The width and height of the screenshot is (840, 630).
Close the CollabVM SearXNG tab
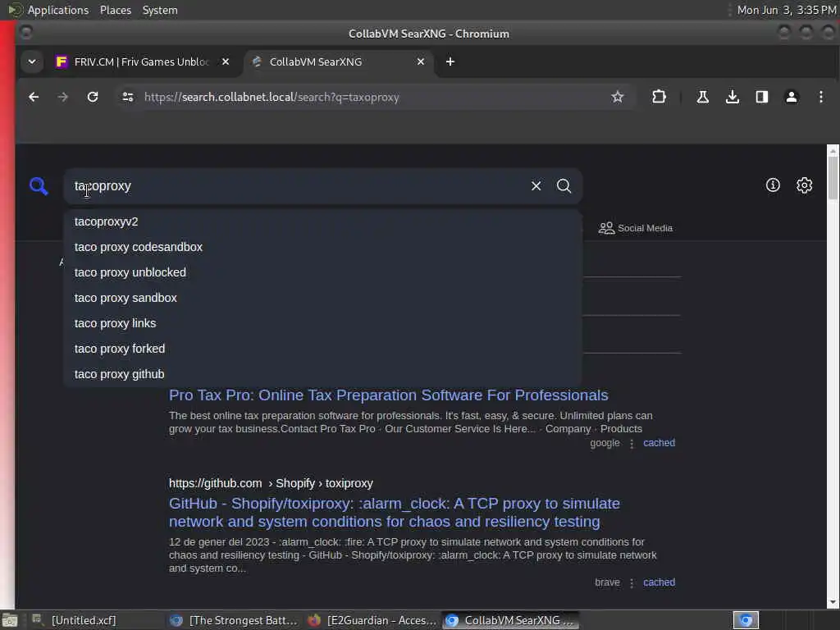tap(421, 62)
